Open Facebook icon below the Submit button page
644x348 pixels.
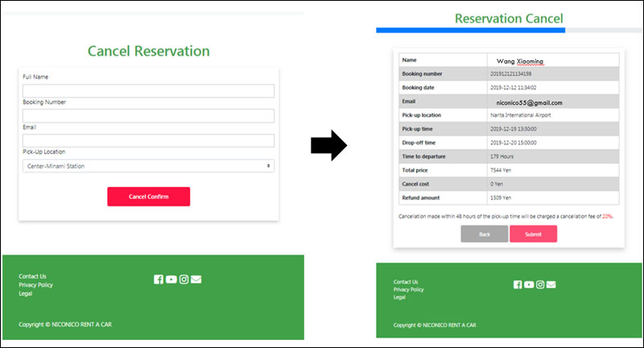[518, 284]
